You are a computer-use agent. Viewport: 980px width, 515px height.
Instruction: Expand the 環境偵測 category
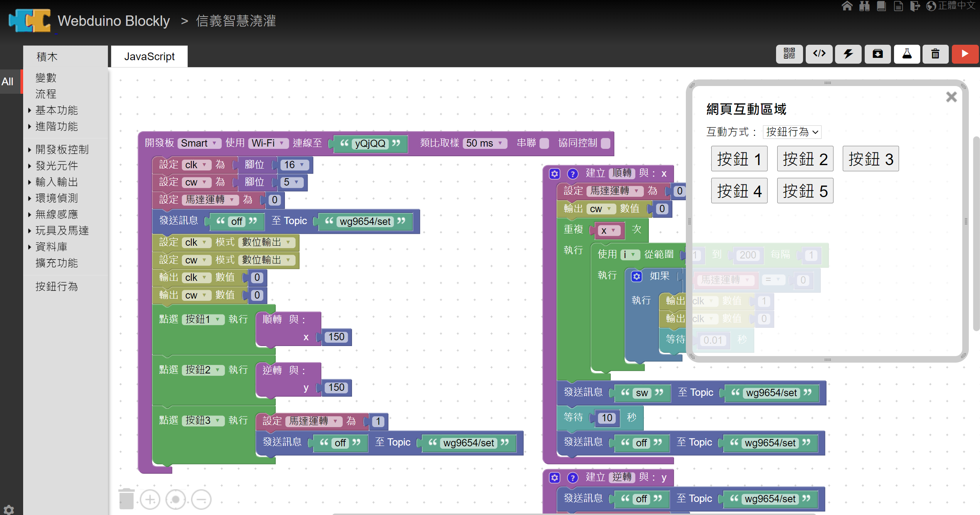click(x=56, y=198)
